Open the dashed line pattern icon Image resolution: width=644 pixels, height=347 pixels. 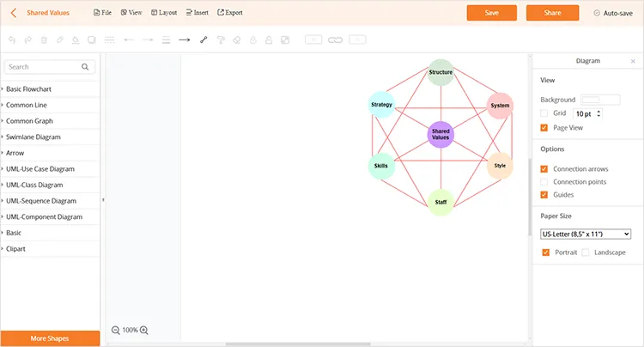(109, 40)
